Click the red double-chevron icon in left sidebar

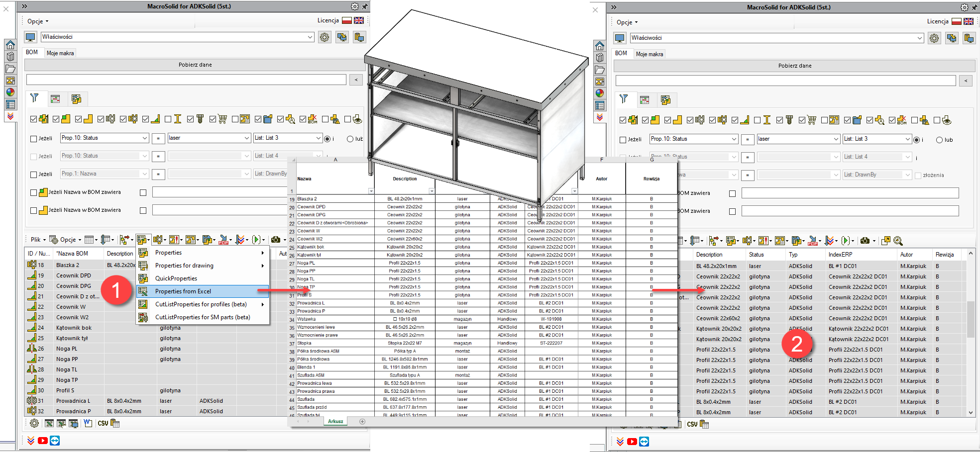click(x=10, y=116)
